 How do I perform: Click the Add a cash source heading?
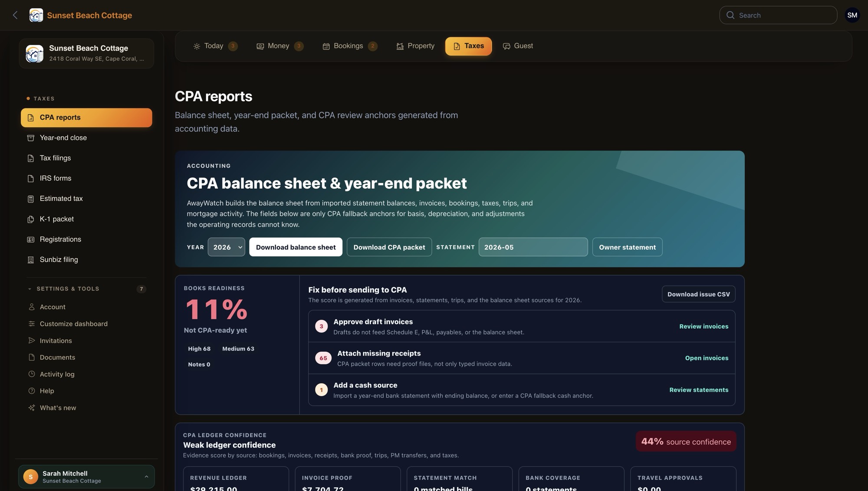tap(365, 385)
